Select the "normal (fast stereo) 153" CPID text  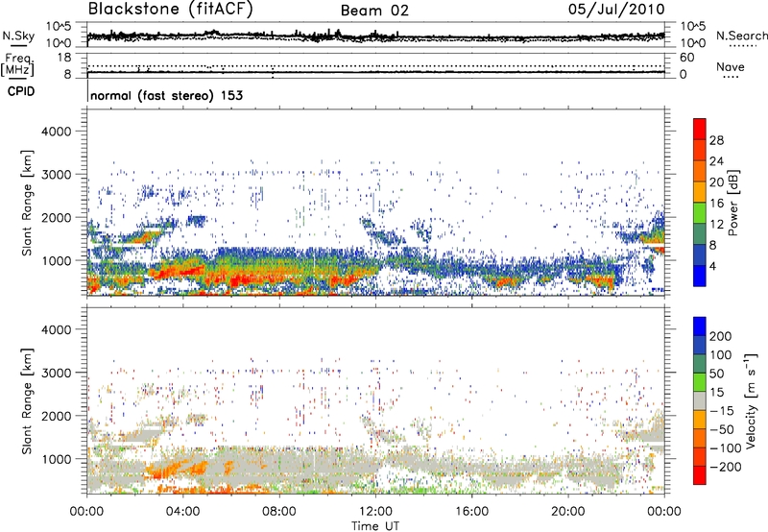[x=166, y=95]
